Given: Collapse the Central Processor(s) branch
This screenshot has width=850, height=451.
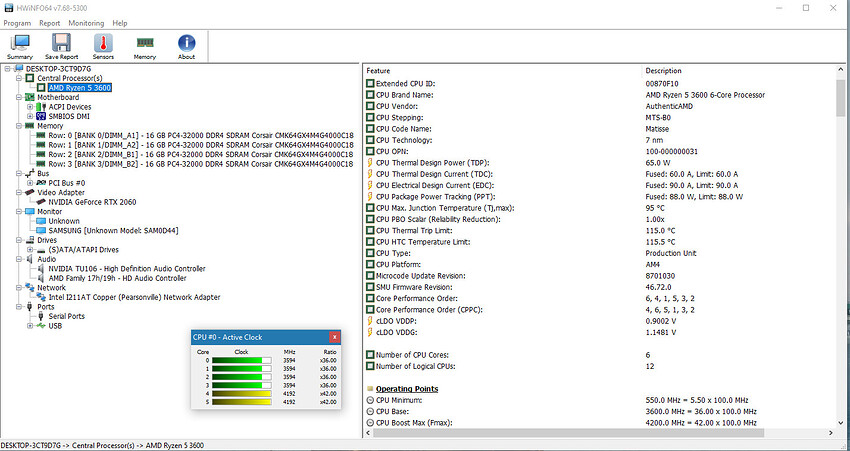Looking at the screenshot, I should click(x=19, y=79).
